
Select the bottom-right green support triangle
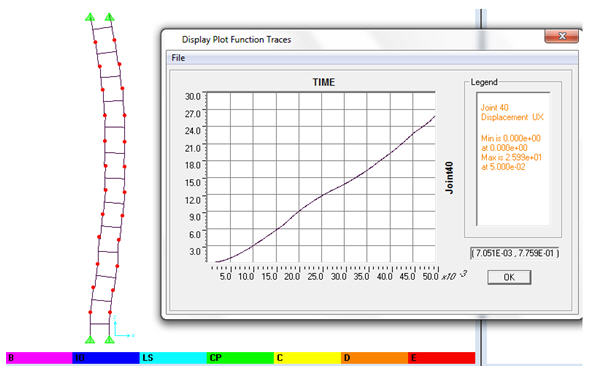click(x=109, y=339)
